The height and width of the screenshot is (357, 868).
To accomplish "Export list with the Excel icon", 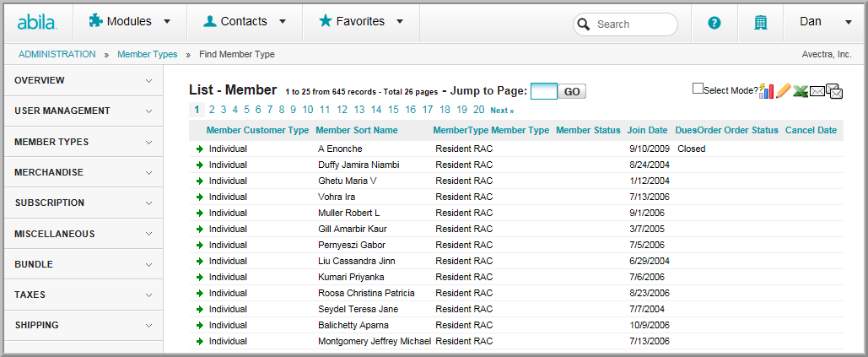I will (x=801, y=91).
